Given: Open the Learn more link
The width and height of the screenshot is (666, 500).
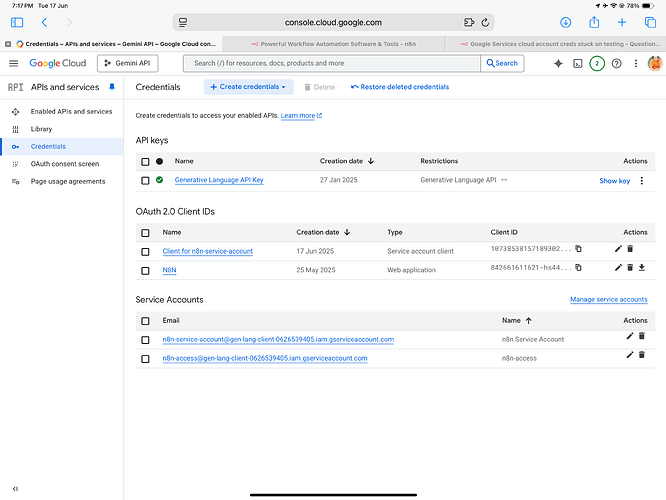Looking at the screenshot, I should [x=301, y=116].
